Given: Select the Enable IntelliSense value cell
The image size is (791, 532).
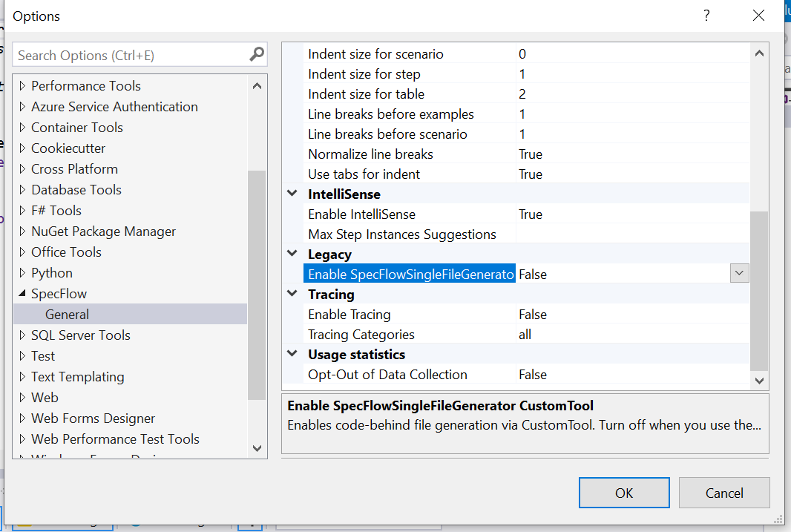Looking at the screenshot, I should click(x=632, y=214).
